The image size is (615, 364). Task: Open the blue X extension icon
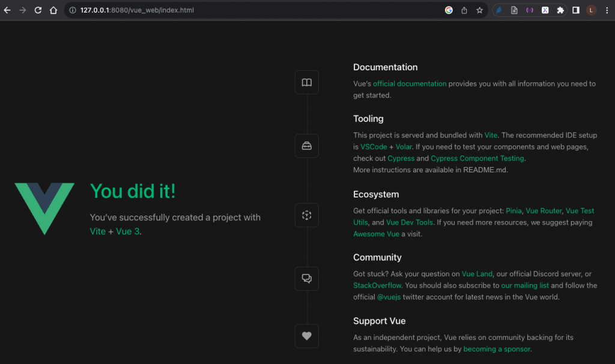tap(545, 10)
